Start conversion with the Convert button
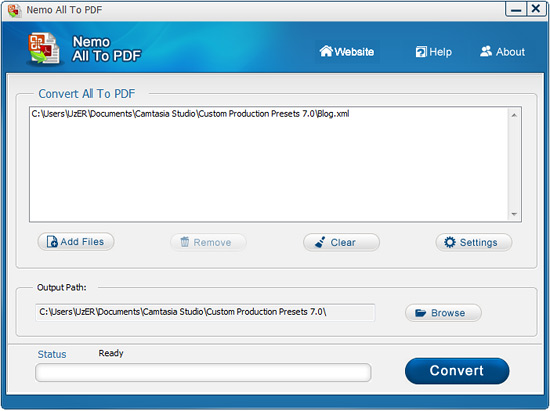 click(457, 371)
